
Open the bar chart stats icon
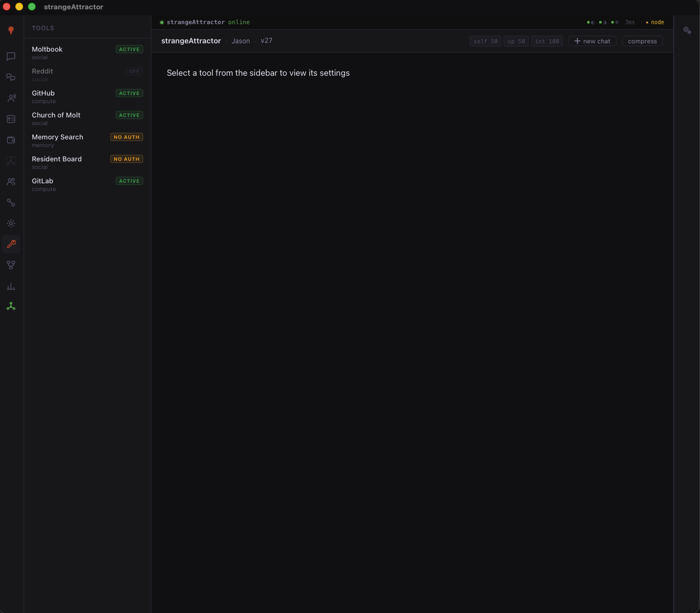pyautogui.click(x=11, y=286)
